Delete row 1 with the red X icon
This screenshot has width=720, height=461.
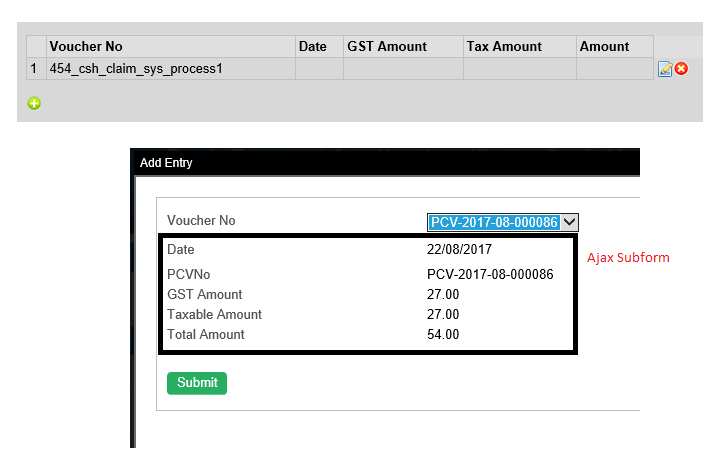[681, 69]
